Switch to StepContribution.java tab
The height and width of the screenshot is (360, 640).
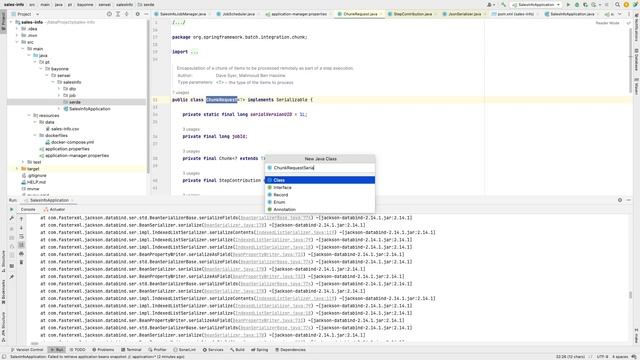[x=412, y=14]
